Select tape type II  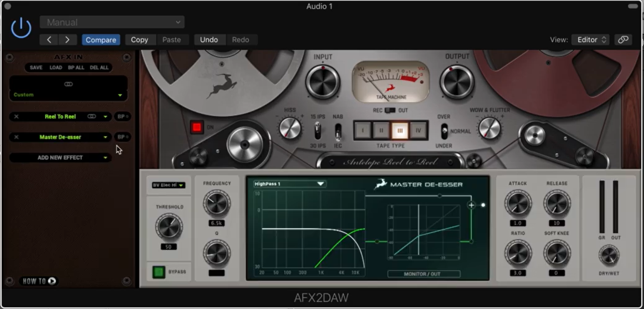[381, 130]
